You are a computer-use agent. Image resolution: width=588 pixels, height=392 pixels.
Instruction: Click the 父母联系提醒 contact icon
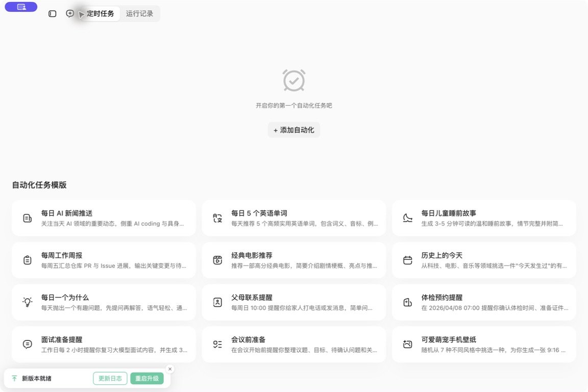click(x=217, y=302)
